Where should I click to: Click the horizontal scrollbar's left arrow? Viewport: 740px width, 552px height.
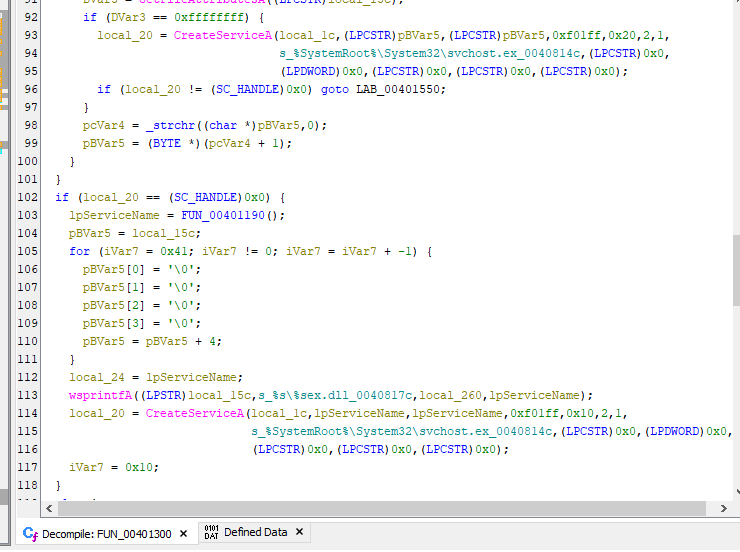click(x=48, y=508)
